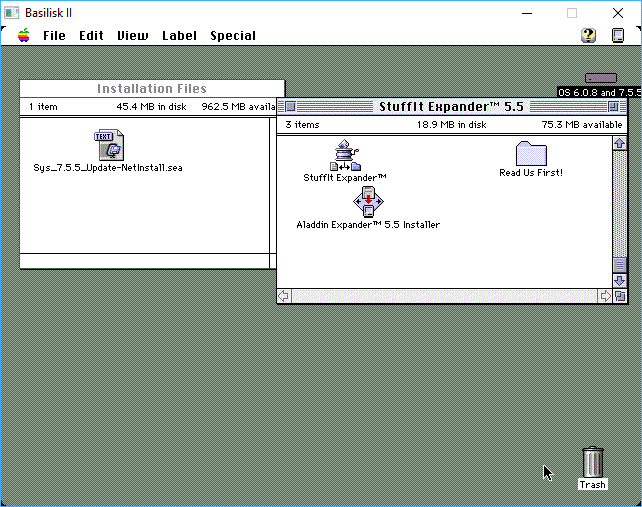This screenshot has height=507, width=642.
Task: Click the Trash label
Action: click(592, 484)
